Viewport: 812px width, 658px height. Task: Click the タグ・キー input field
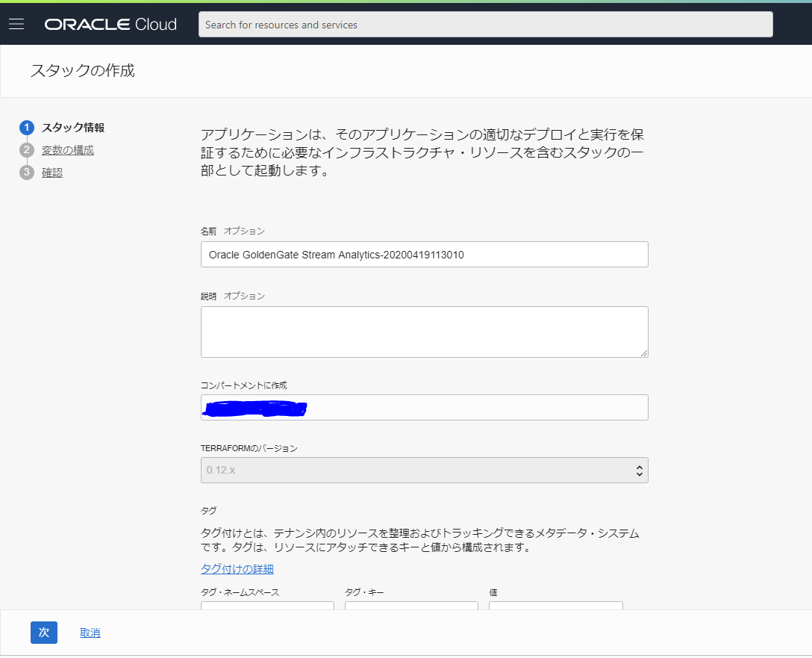411,606
